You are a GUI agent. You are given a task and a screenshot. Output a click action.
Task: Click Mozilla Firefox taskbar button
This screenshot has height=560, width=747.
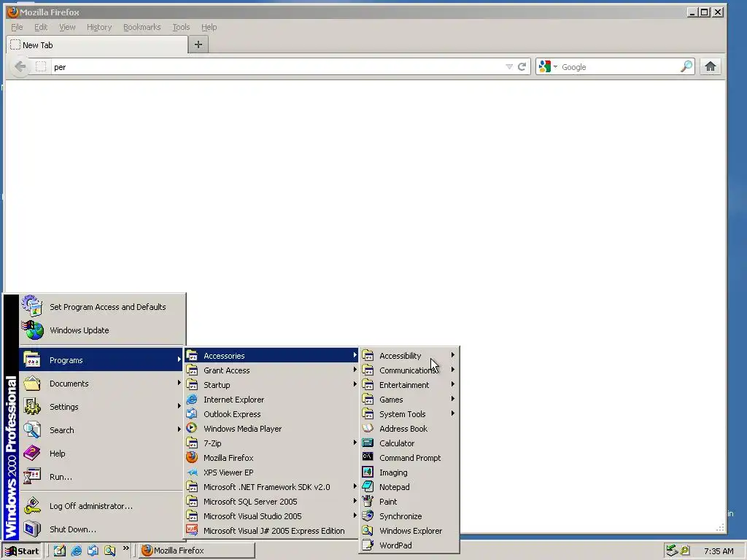click(197, 551)
